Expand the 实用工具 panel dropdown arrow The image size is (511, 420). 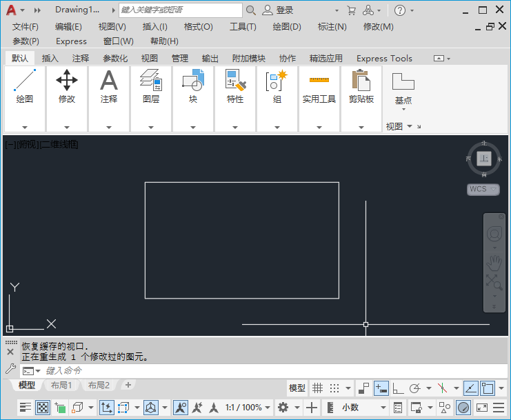coord(319,127)
